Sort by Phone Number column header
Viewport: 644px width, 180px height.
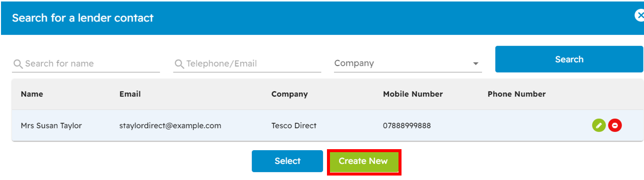pos(517,94)
